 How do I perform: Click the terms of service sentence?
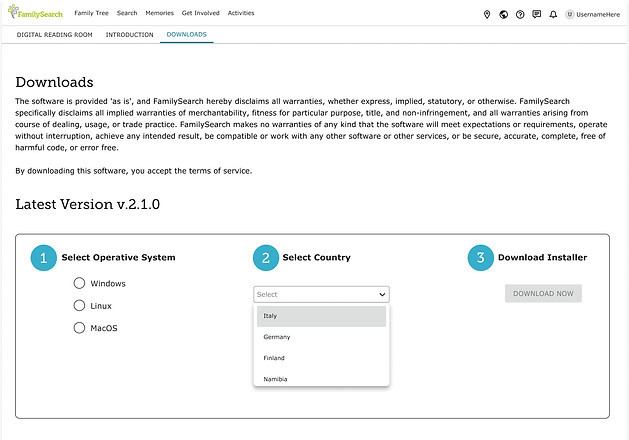point(134,171)
